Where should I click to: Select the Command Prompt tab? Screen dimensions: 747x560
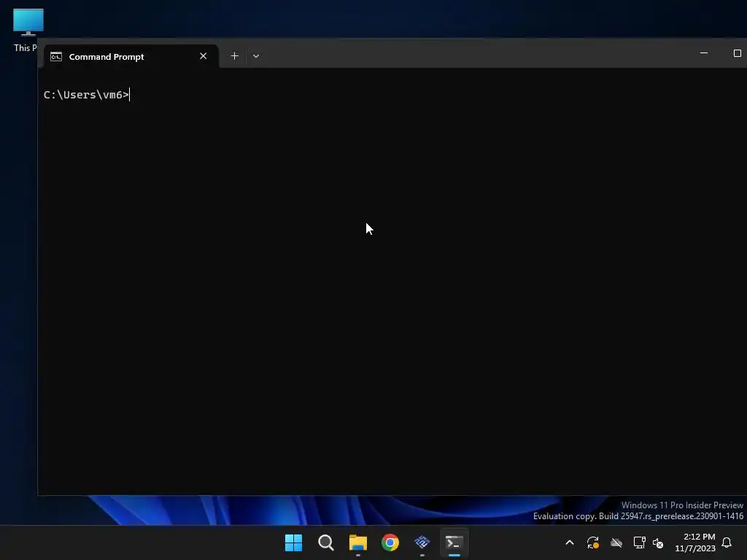click(x=131, y=56)
